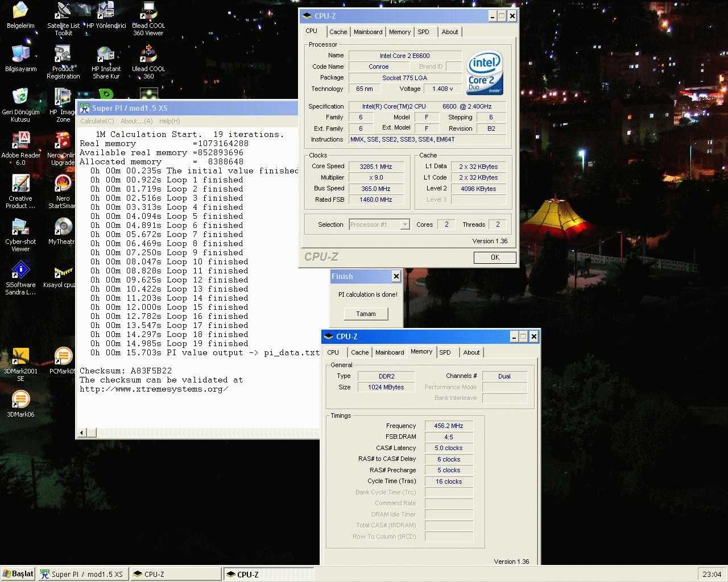Switch to Memory tab in top CPU-Z
The width and height of the screenshot is (728, 582).
pos(400,32)
